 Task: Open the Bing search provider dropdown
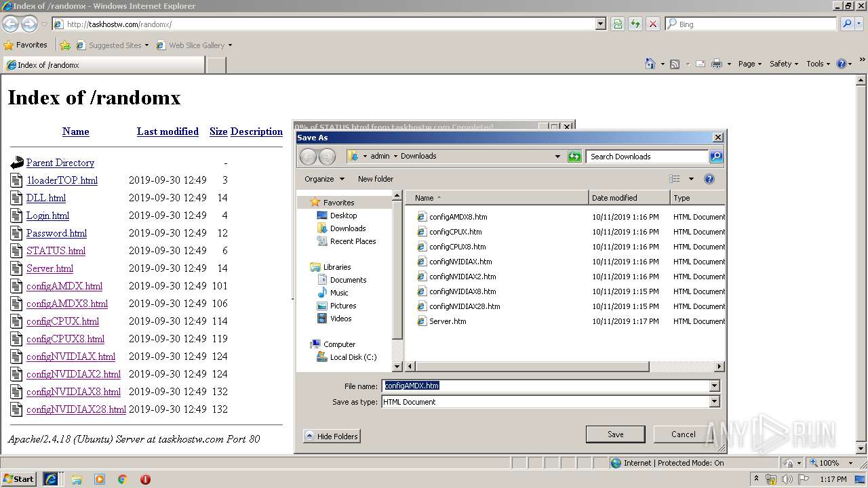click(x=860, y=24)
